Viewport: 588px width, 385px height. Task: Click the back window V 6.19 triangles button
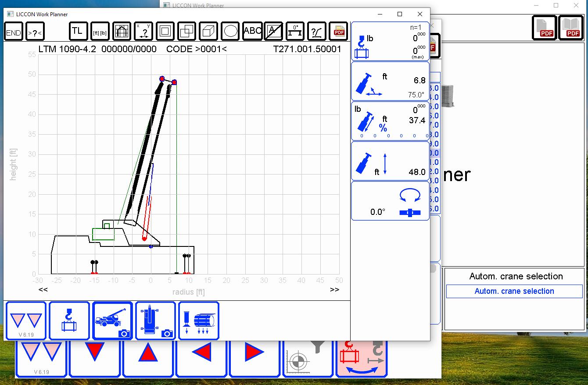pyautogui.click(x=41, y=358)
